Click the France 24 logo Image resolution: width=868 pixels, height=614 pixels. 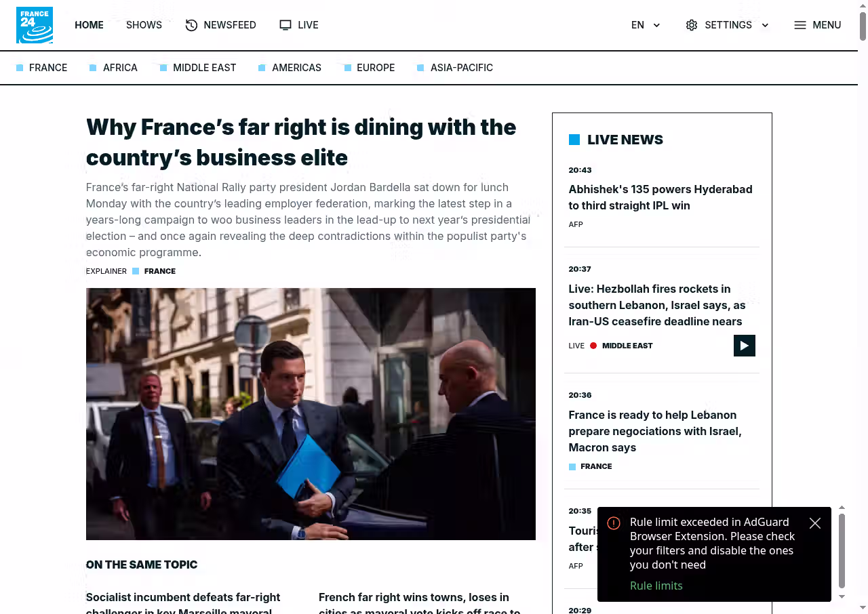click(35, 25)
